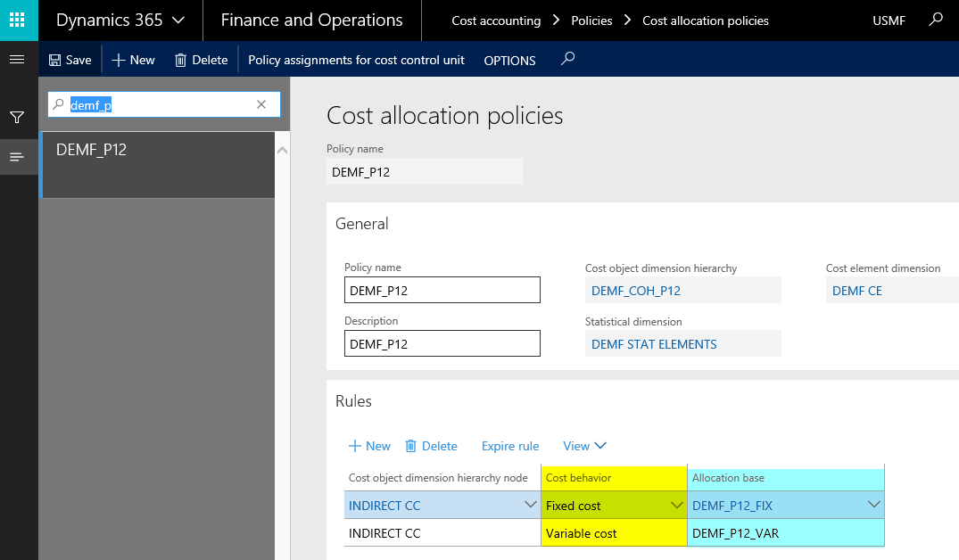Click the Description input field
The width and height of the screenshot is (959, 560).
coord(442,343)
